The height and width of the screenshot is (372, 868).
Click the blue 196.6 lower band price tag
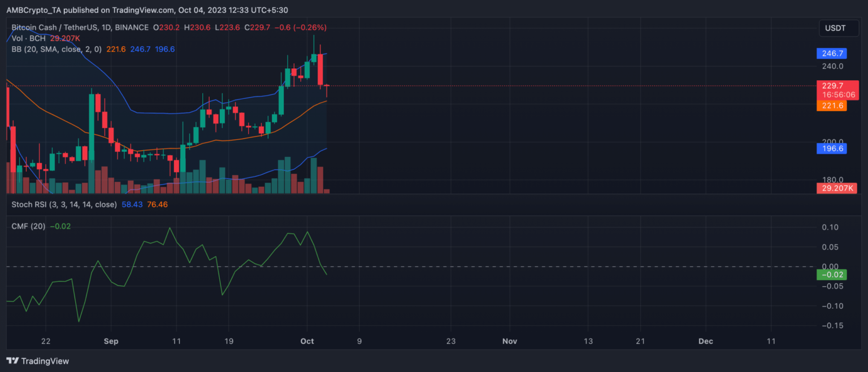[x=831, y=148]
